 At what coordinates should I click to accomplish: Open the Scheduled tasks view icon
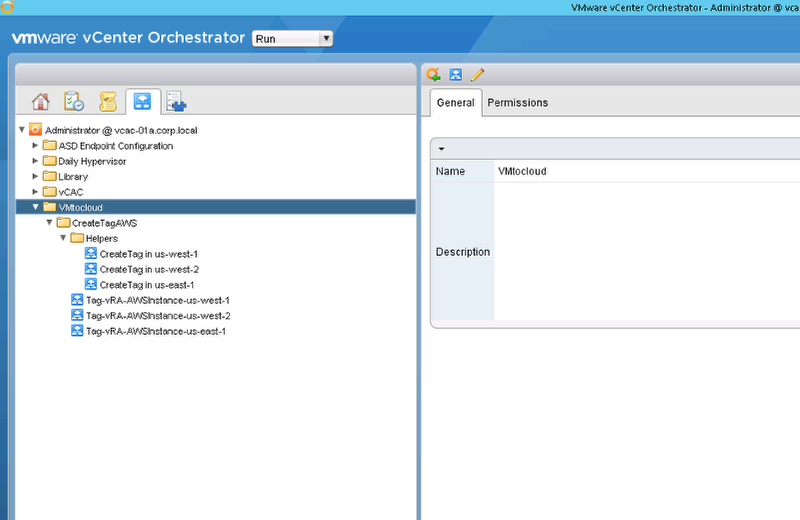tap(74, 102)
